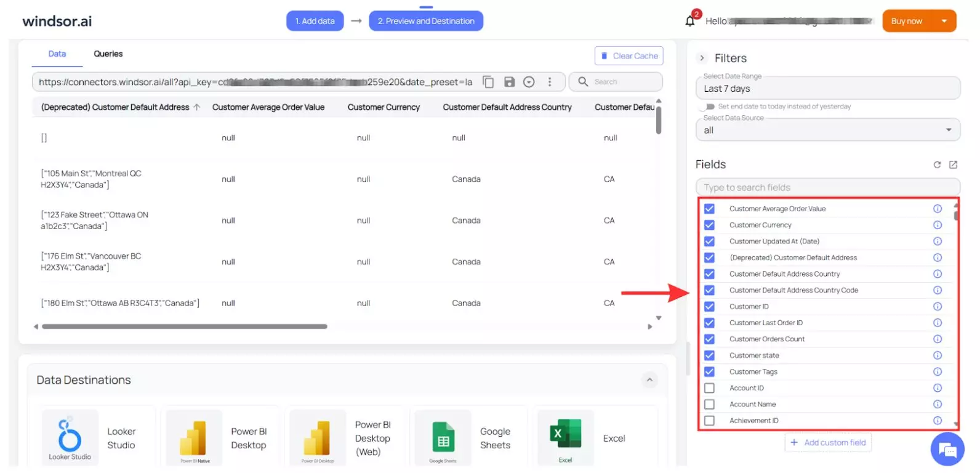
Task: Show info for Account Name field
Action: click(938, 405)
